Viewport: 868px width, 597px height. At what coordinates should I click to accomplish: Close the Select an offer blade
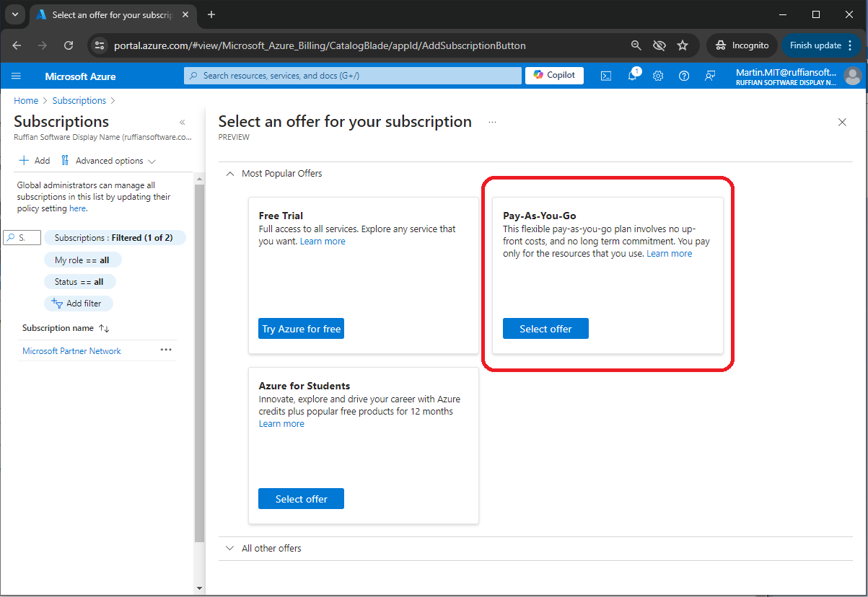pos(842,123)
